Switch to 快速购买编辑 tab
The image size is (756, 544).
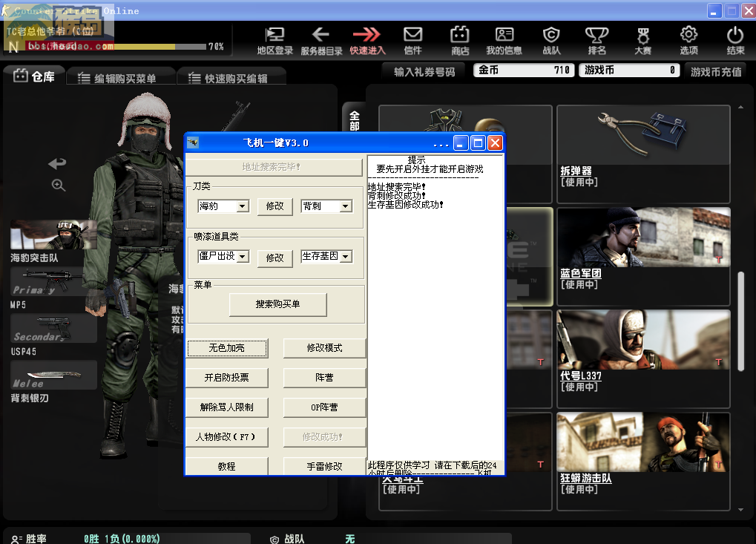point(231,78)
